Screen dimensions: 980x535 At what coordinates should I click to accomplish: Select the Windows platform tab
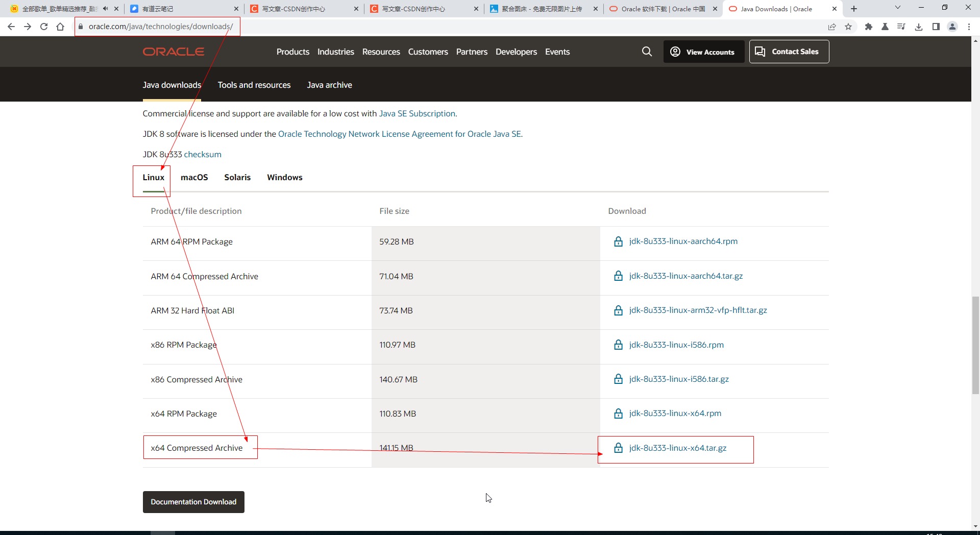pos(285,177)
